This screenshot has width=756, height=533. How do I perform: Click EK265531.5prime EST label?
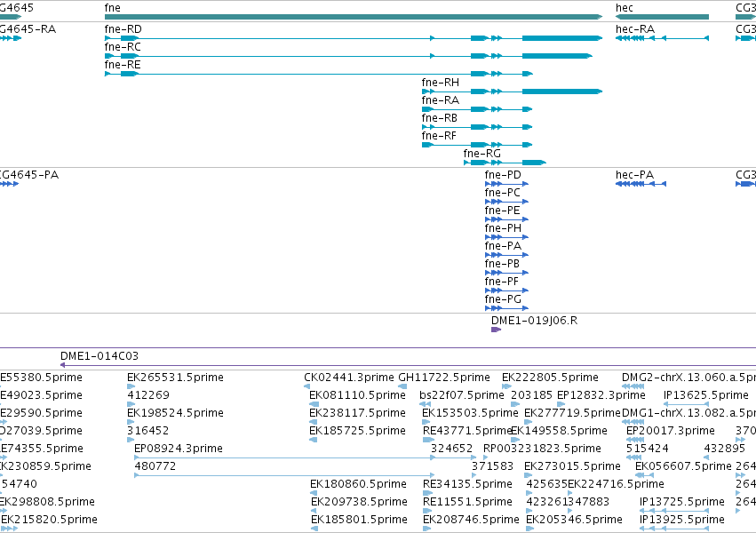[x=177, y=378]
